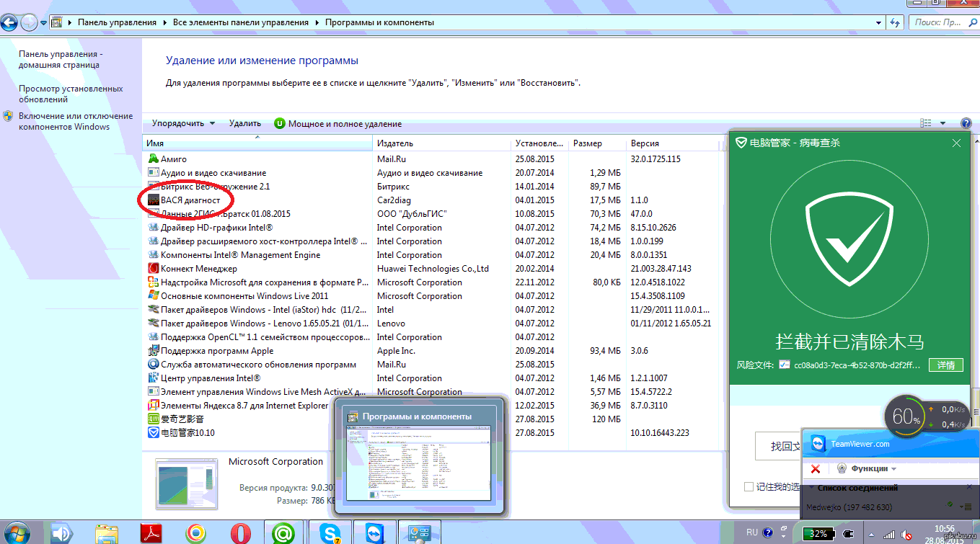This screenshot has width=980, height=544.
Task: Open Просмотр установленных обновлений link
Action: (71, 94)
